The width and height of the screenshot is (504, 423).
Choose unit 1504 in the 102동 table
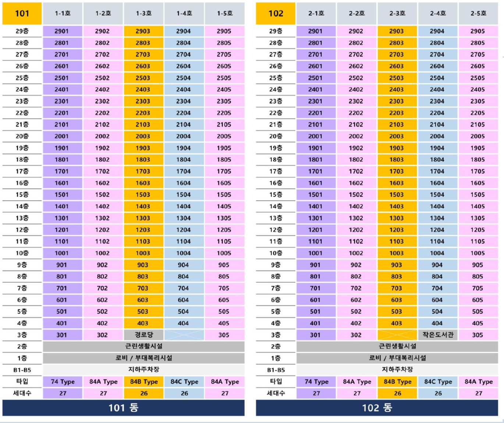pyautogui.click(x=437, y=195)
